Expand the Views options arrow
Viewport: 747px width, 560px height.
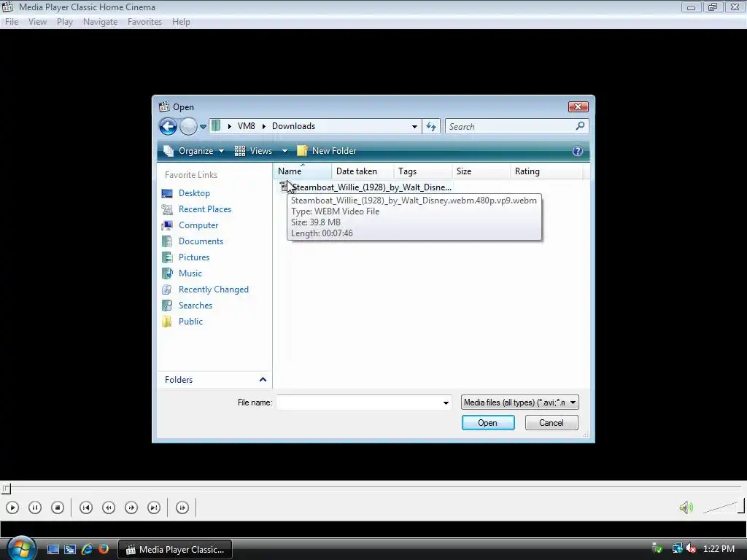[x=285, y=151]
